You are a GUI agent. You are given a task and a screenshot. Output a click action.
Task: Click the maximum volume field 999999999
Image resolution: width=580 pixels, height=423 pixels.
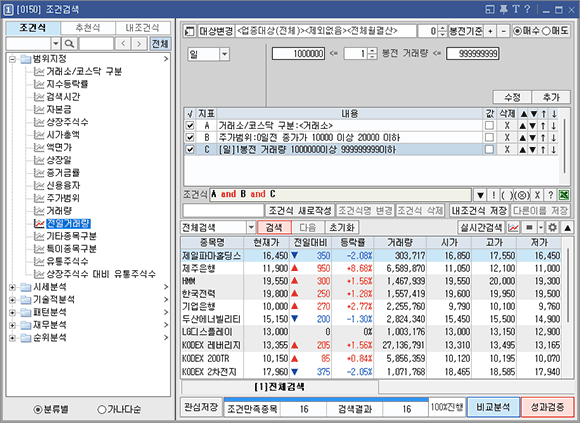tap(473, 54)
